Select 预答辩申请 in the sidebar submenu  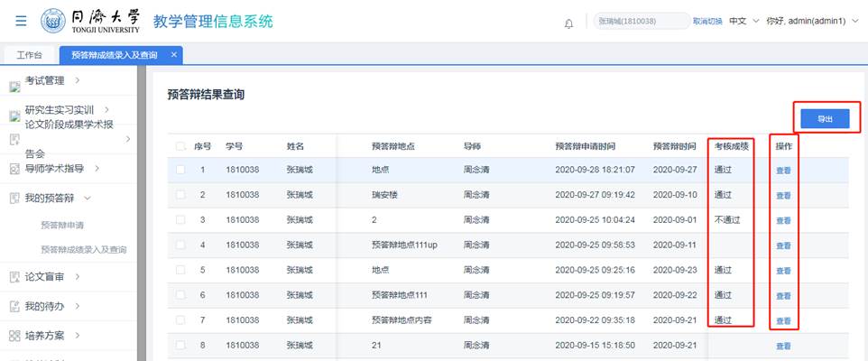click(68, 225)
